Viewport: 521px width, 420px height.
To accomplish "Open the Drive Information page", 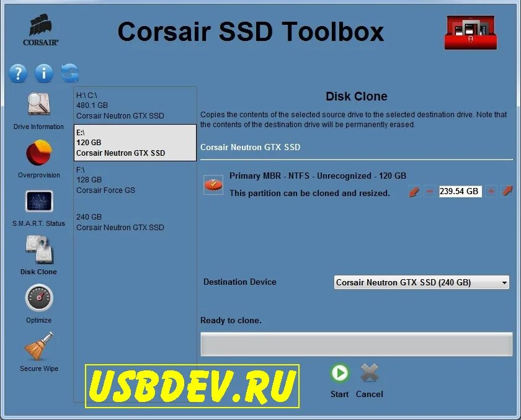I will pos(38,111).
